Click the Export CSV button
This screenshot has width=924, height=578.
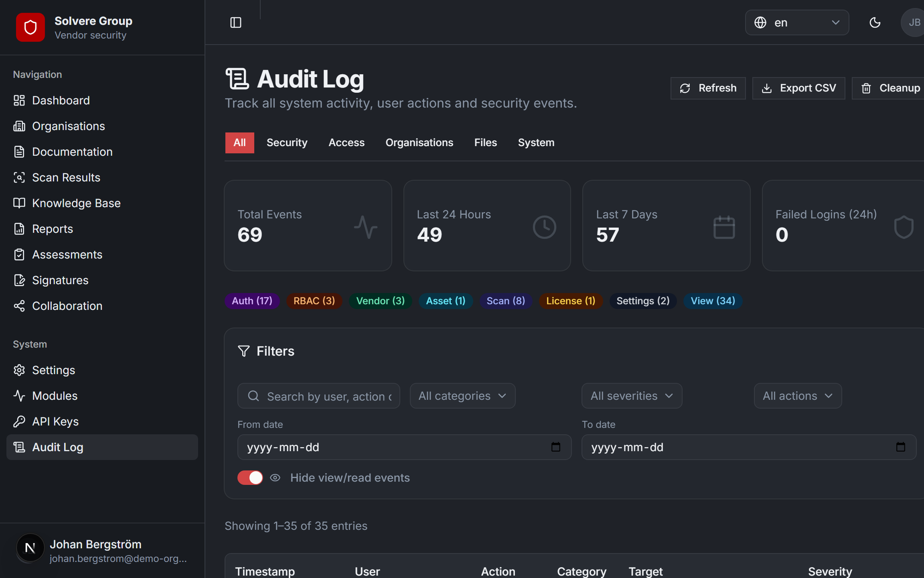click(798, 88)
